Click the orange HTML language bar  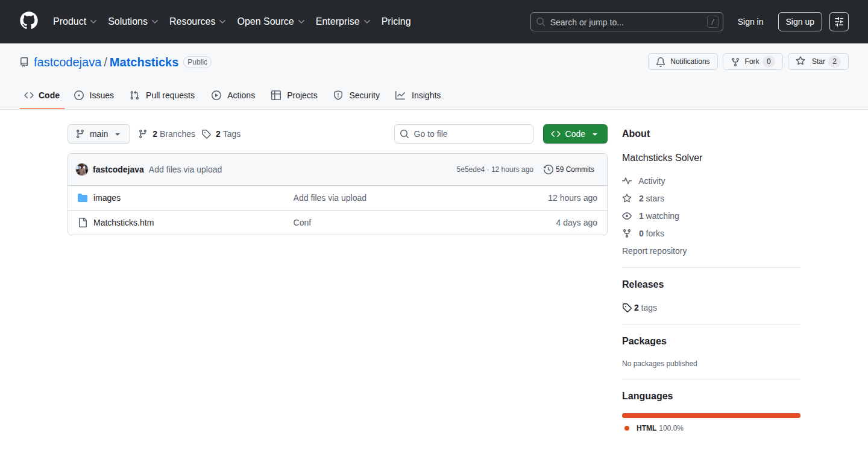point(711,416)
